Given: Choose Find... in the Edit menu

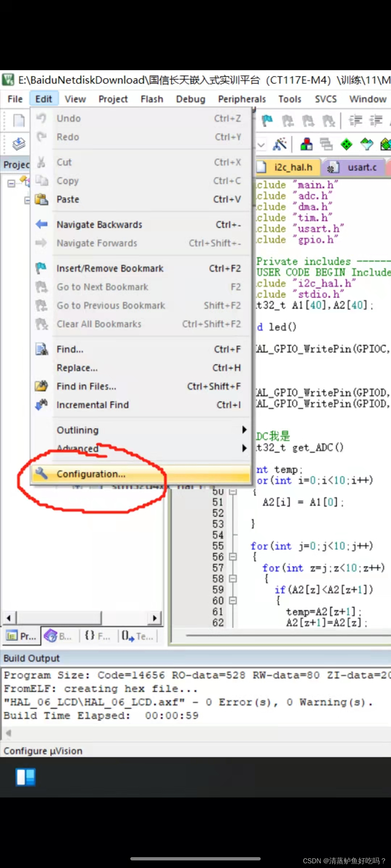Looking at the screenshot, I should tap(141, 349).
